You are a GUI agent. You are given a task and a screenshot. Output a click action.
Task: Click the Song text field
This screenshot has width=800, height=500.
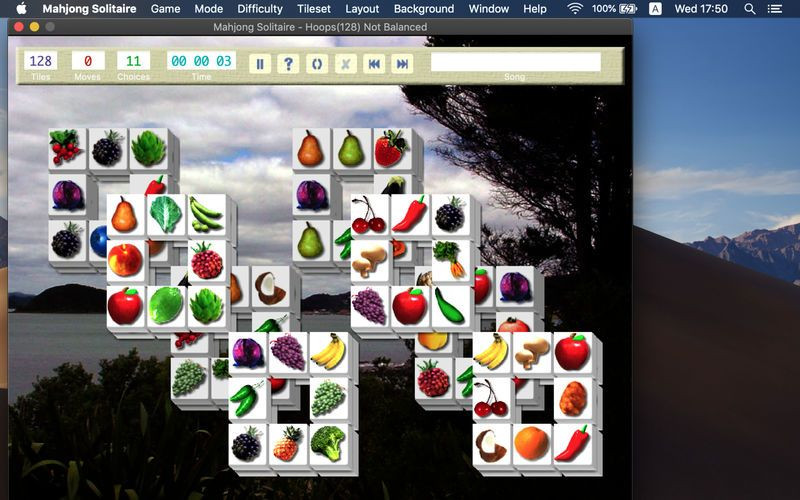(x=515, y=62)
